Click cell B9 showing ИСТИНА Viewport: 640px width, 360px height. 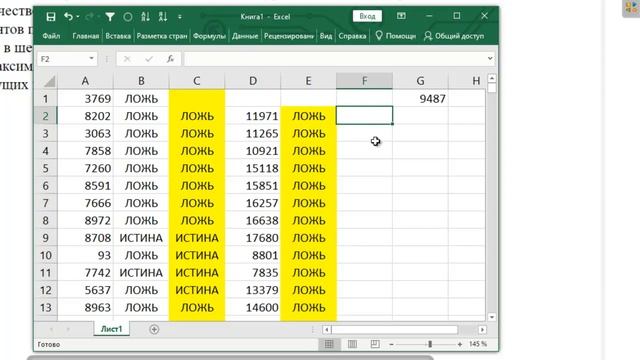click(x=141, y=238)
